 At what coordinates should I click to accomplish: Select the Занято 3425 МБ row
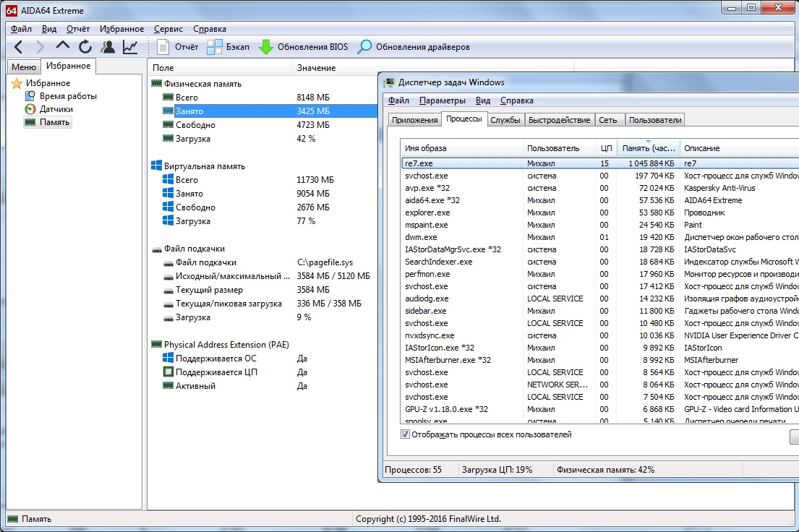point(269,111)
